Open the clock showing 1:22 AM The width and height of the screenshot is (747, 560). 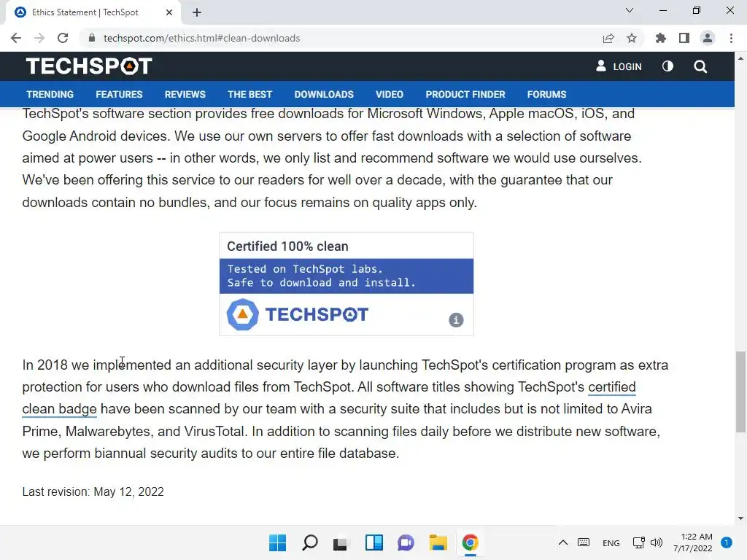pyautogui.click(x=693, y=542)
